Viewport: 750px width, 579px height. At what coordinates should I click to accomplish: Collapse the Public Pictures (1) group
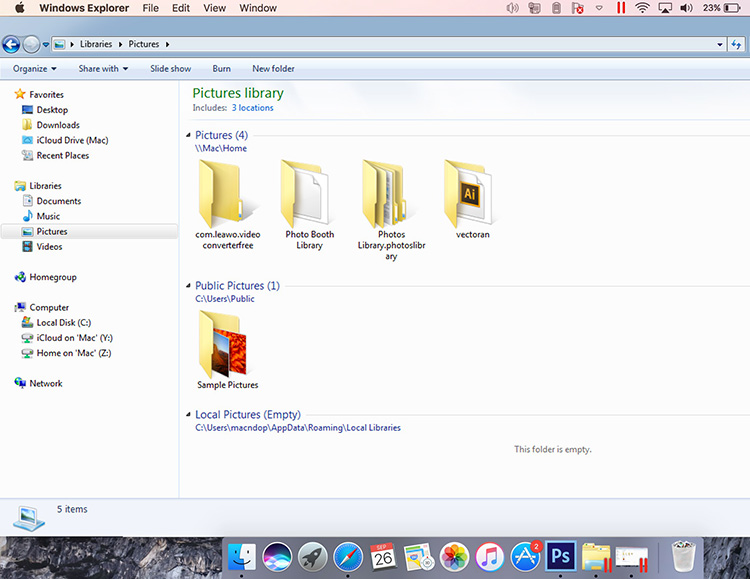188,286
